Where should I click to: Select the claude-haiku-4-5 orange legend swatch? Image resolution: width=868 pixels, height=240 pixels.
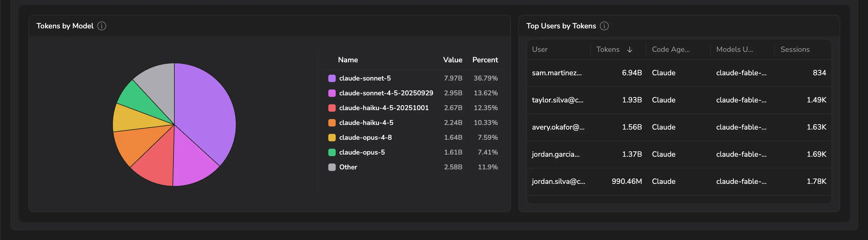pos(332,123)
